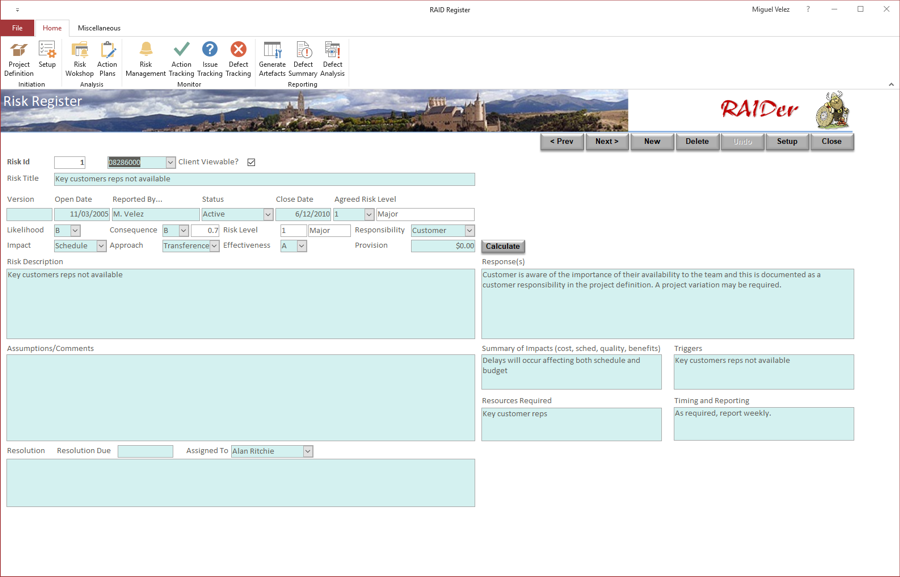
Task: Open the Defect Analysis report
Action: click(332, 59)
